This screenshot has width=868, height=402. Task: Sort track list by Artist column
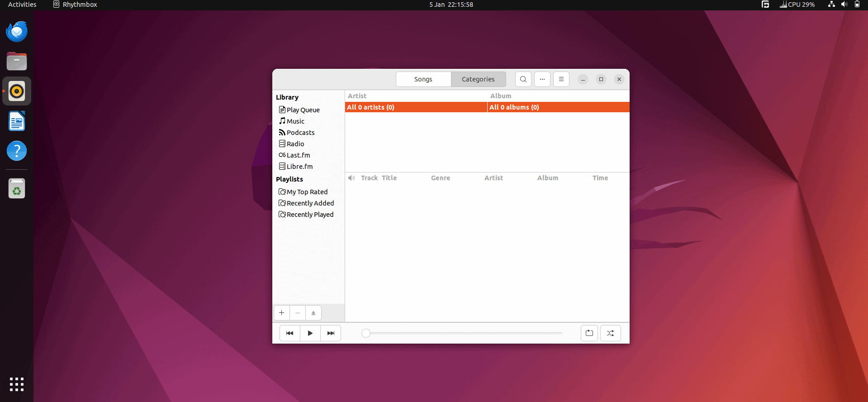click(x=493, y=178)
